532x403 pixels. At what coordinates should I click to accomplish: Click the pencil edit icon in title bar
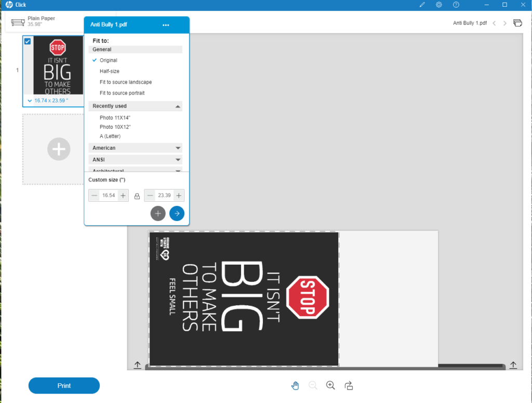coord(422,5)
